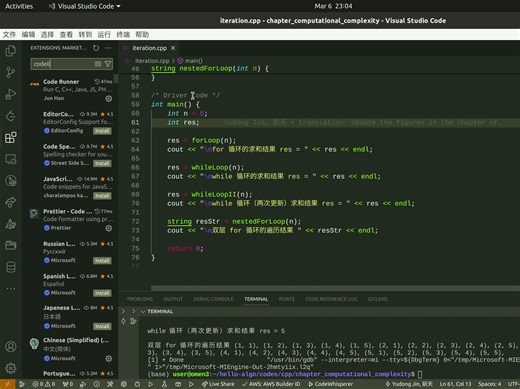Open Code Runner manage gear
The image size is (520, 389).
[x=109, y=99]
